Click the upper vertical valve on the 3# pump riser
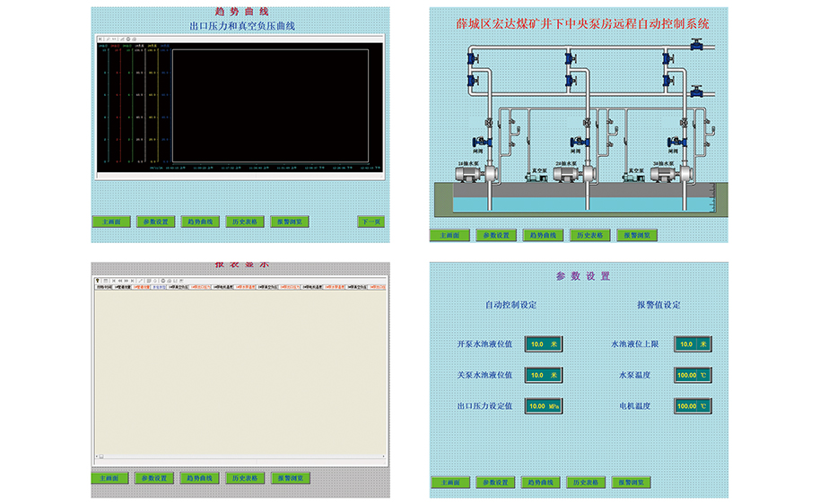Viewport: 820px width, 504px height. coord(668,58)
